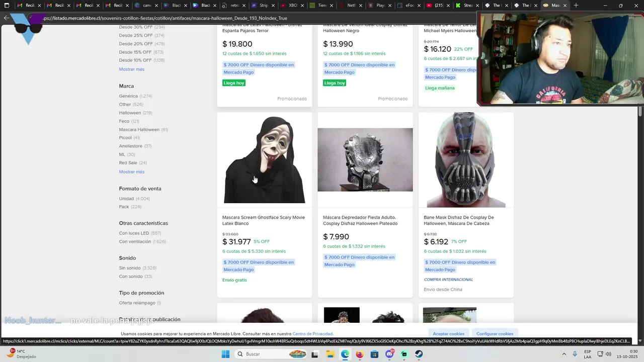Viewport: 644px width, 362px height.
Task: Open Firefox from the taskbar
Action: tap(359, 354)
